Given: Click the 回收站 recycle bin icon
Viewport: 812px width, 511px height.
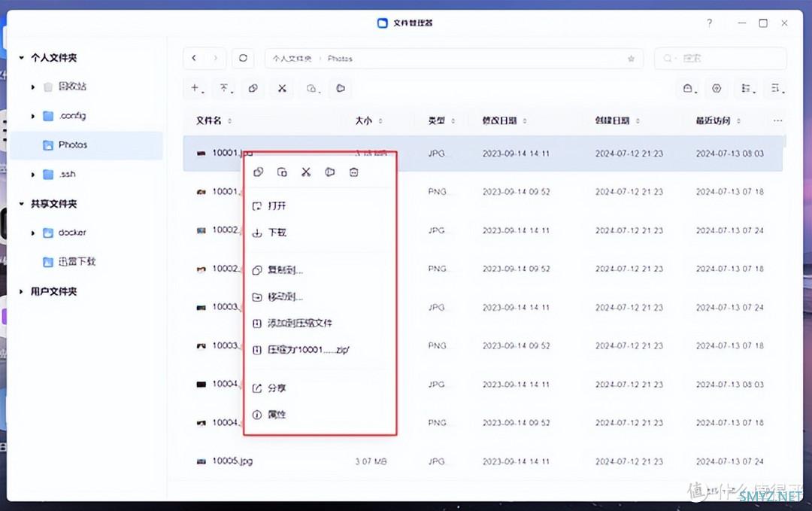Looking at the screenshot, I should (48, 87).
